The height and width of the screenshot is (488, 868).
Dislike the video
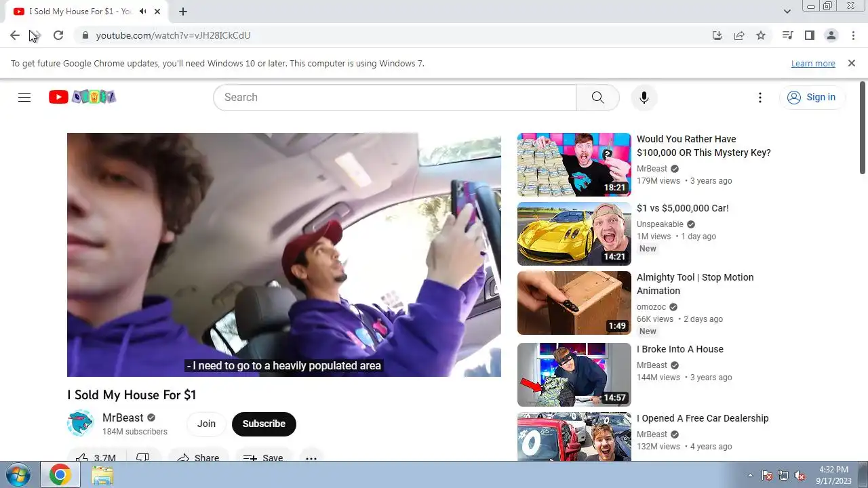tap(143, 458)
